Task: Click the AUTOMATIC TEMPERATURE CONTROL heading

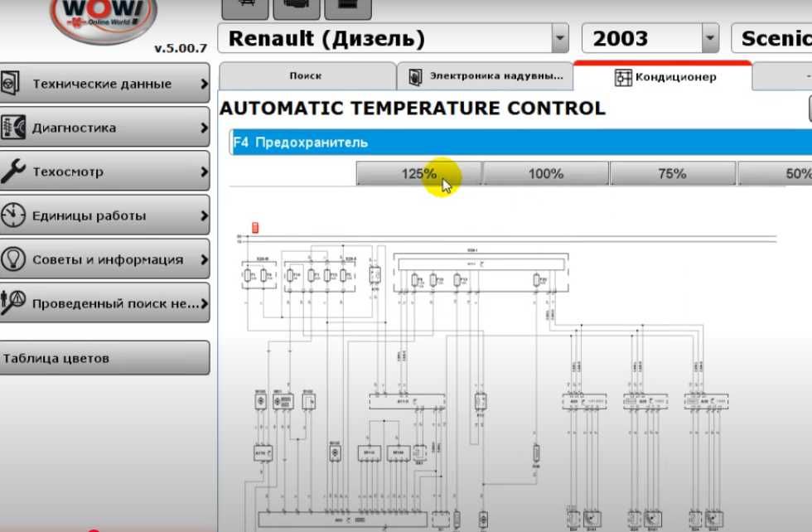Action: 413,108
